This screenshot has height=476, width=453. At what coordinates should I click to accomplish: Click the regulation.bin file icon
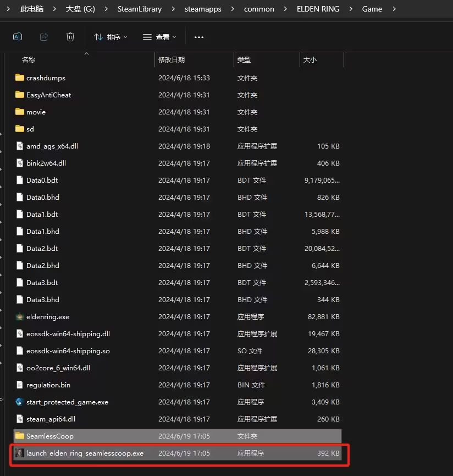point(20,385)
